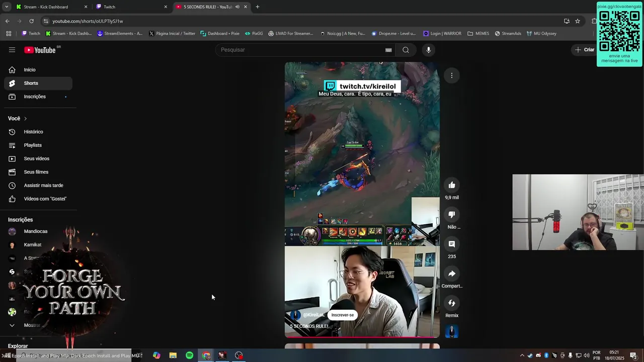Open the clock and date in taskbar
The image size is (644, 362).
pyautogui.click(x=614, y=355)
